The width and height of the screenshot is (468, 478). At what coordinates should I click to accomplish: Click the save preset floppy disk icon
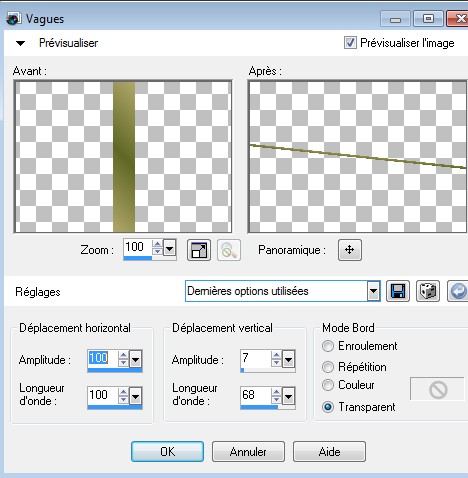398,291
